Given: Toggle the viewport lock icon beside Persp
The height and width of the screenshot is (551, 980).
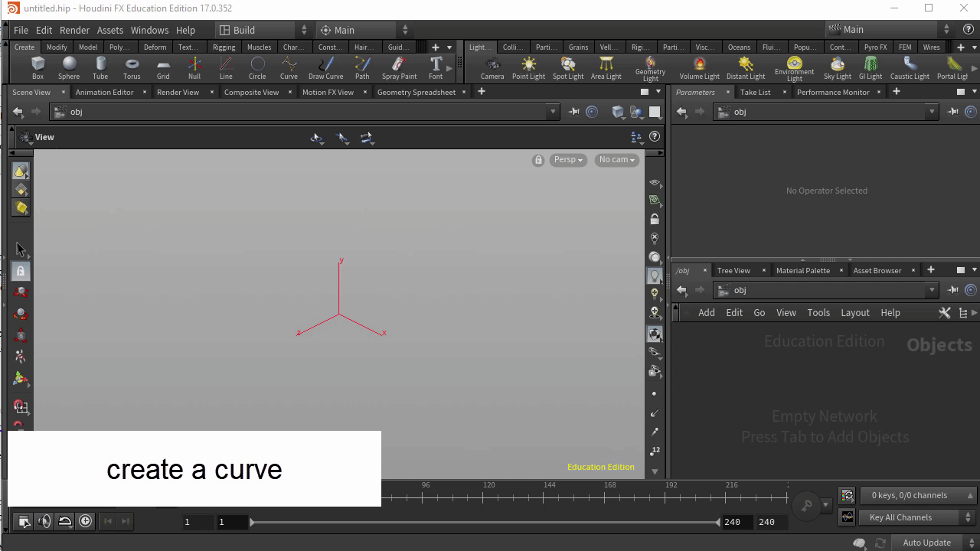Looking at the screenshot, I should pyautogui.click(x=538, y=160).
